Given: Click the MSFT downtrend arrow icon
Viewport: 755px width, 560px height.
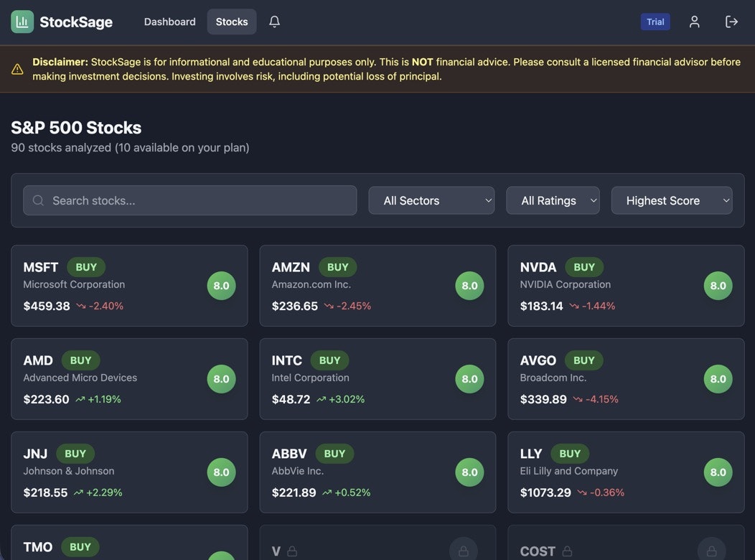Looking at the screenshot, I should click(81, 306).
